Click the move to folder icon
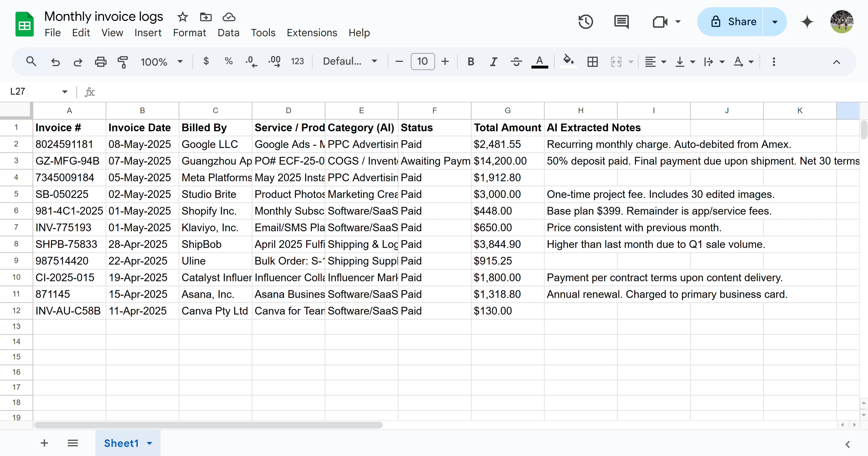868x456 pixels. click(205, 16)
